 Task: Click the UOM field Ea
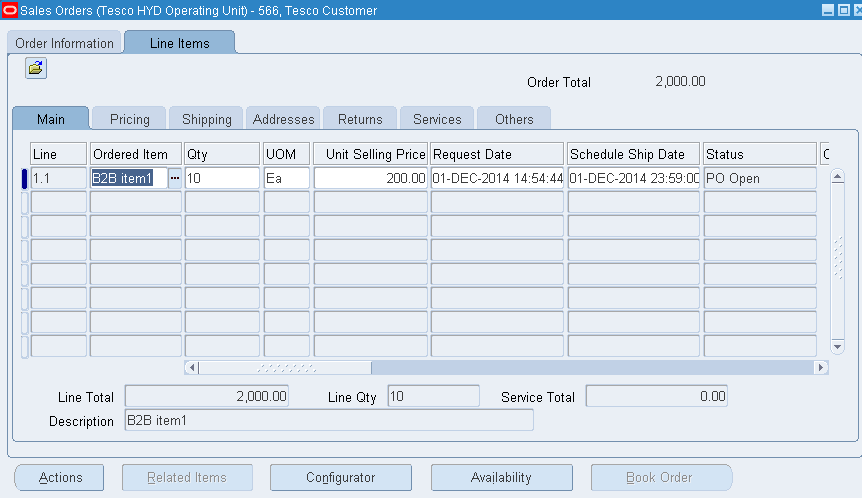click(286, 178)
